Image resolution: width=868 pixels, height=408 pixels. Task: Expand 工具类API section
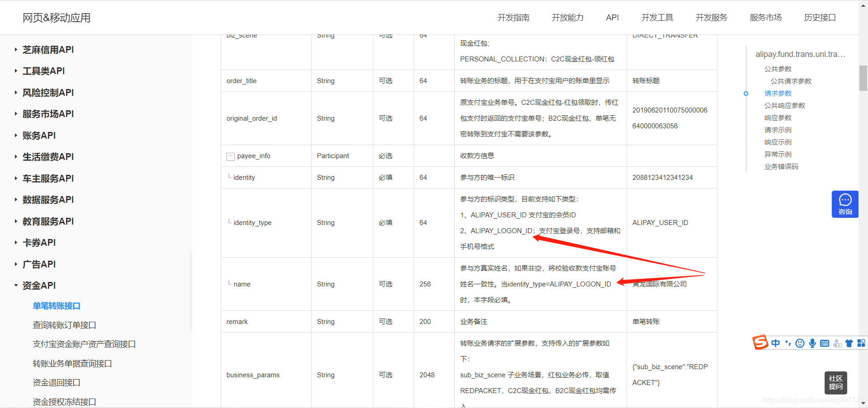point(43,71)
